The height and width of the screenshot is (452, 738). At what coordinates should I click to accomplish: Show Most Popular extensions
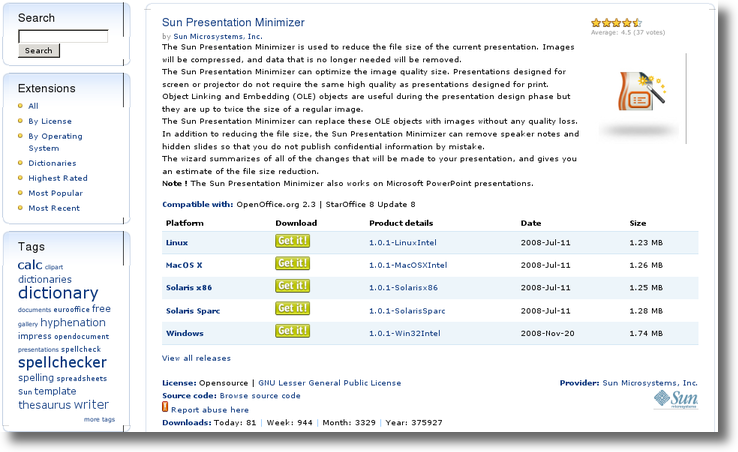56,193
